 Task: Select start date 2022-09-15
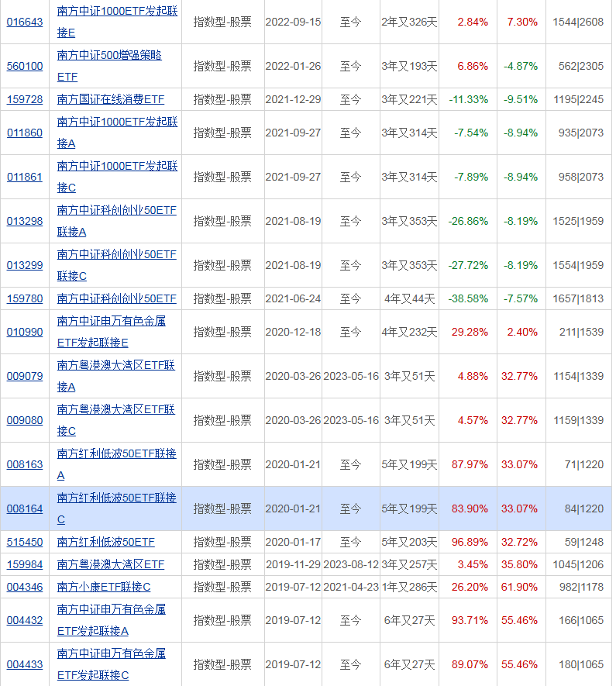[x=293, y=22]
